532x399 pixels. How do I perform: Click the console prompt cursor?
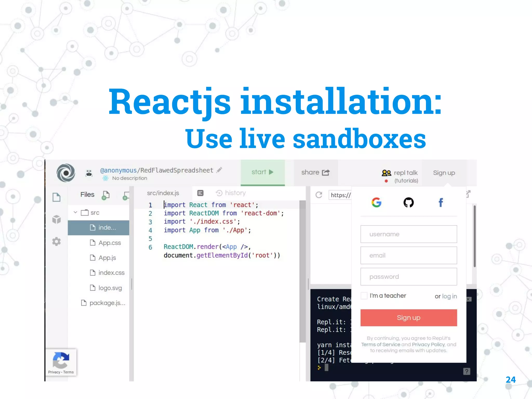pyautogui.click(x=327, y=368)
